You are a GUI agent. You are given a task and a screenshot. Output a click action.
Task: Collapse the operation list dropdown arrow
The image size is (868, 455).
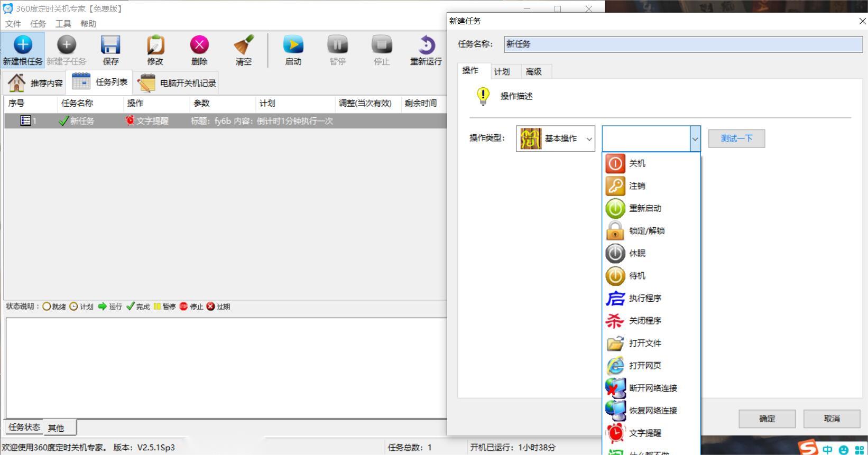point(695,139)
